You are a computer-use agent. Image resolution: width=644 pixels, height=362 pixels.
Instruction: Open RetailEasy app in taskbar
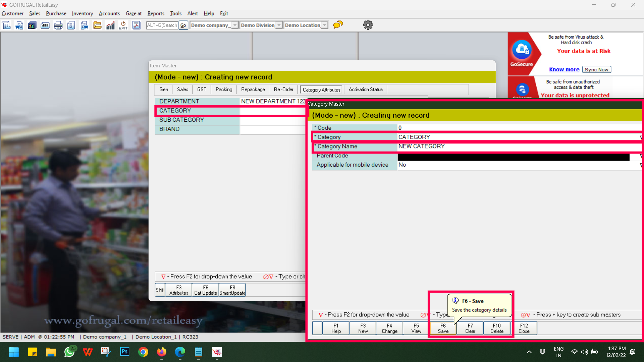[x=217, y=352]
